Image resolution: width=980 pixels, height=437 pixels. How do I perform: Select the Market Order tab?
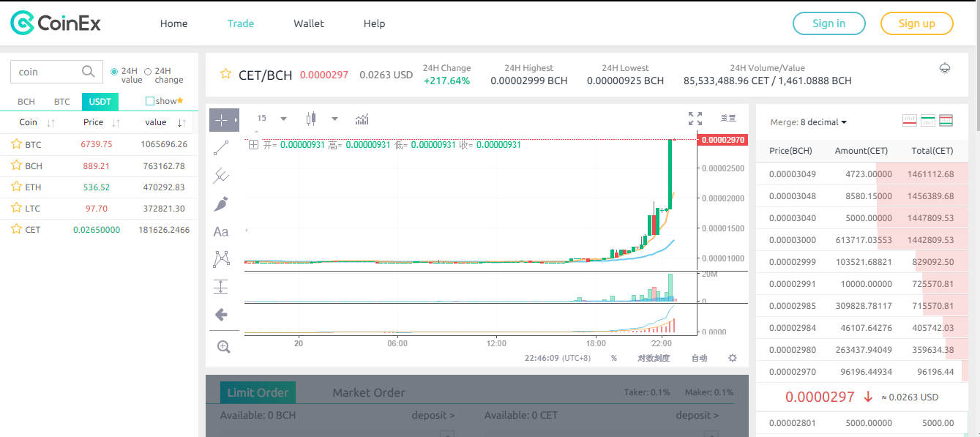pos(368,392)
